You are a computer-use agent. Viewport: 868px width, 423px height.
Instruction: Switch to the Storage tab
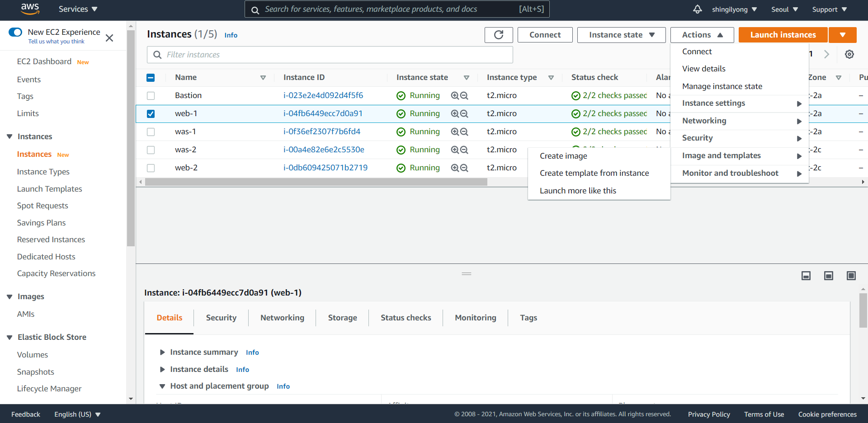[x=342, y=318]
